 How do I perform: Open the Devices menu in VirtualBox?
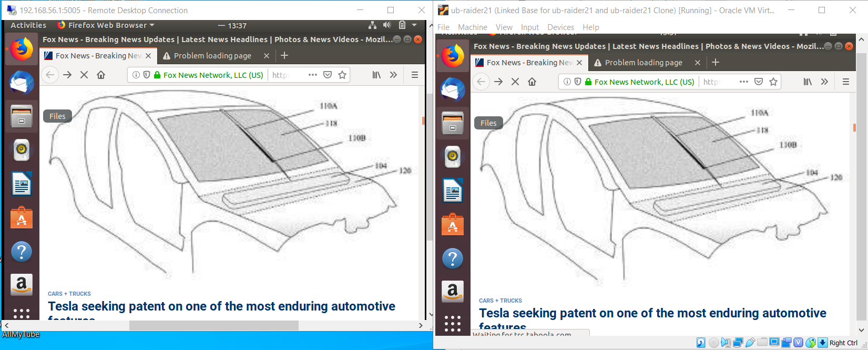click(560, 27)
